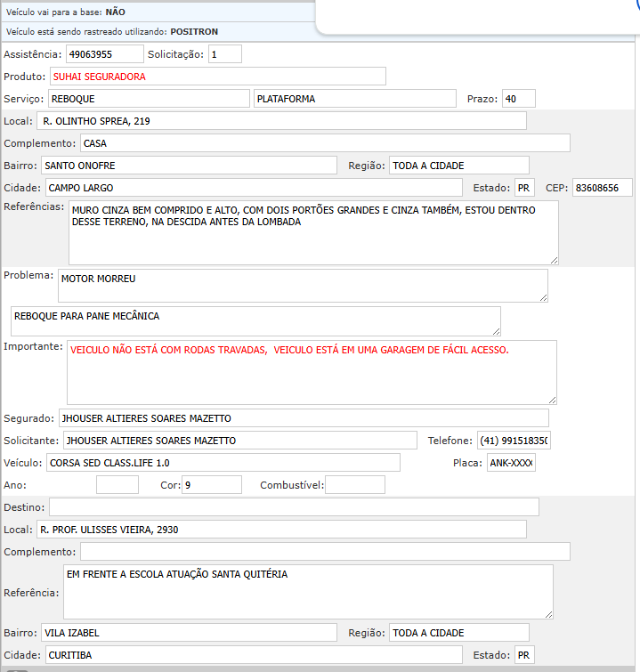Click the Local field with R. OLINTHO SPREA
The image size is (640, 672).
[281, 121]
